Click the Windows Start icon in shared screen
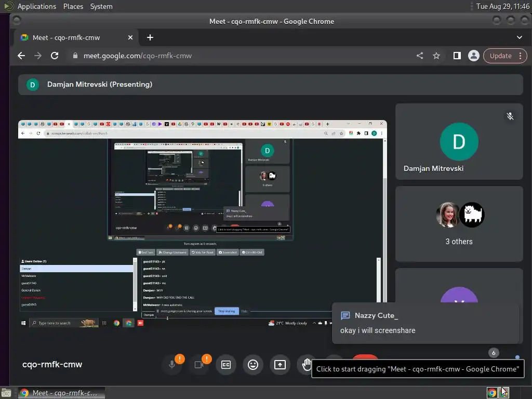Viewport: 532px width, 399px height. pos(23,323)
